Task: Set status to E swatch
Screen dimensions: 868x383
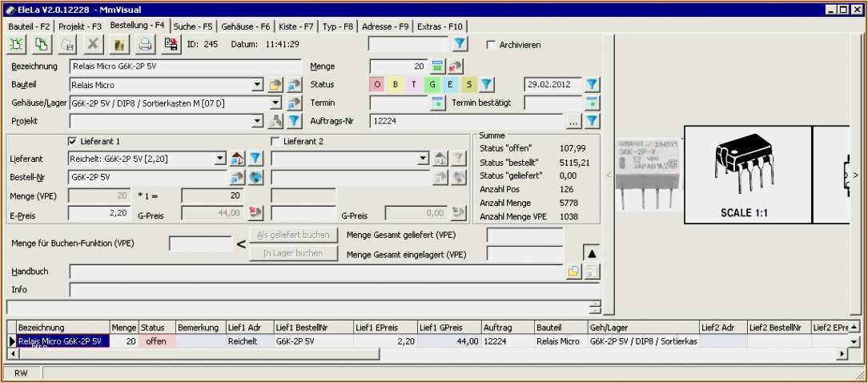Action: coord(450,85)
